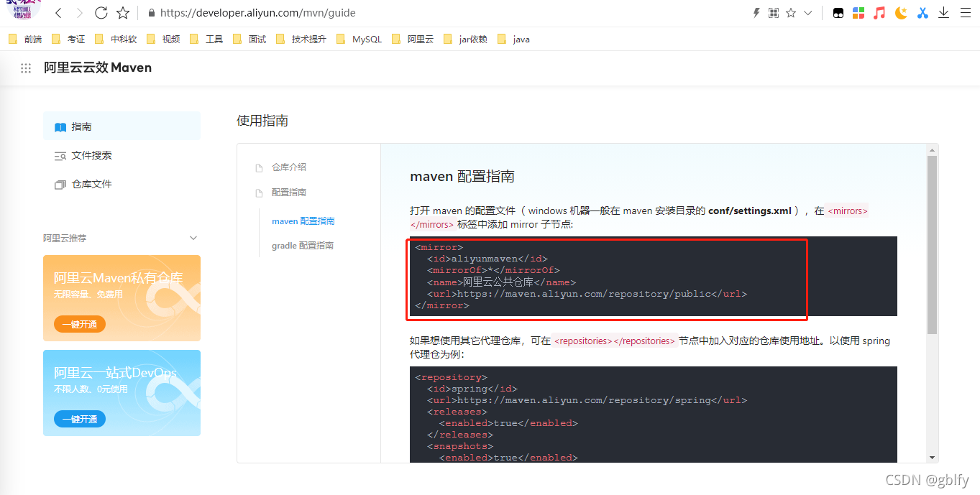The image size is (980, 495).
Task: Click the black robot extension icon
Action: point(838,13)
